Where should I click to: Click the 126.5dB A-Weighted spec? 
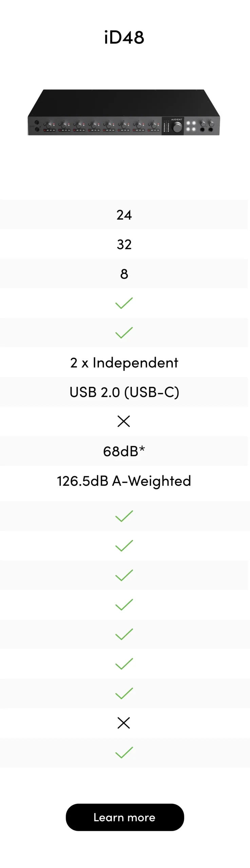coord(124,481)
